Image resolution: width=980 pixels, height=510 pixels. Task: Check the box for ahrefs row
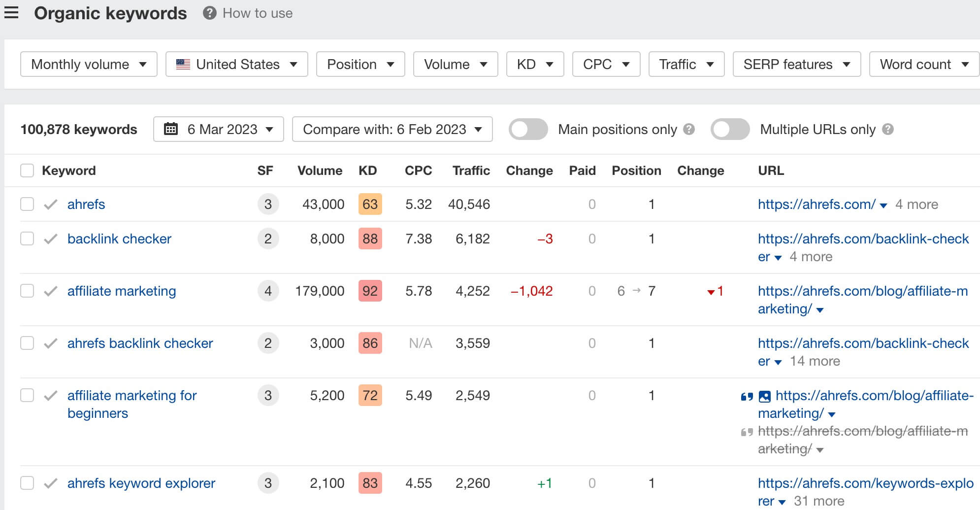pyautogui.click(x=27, y=204)
